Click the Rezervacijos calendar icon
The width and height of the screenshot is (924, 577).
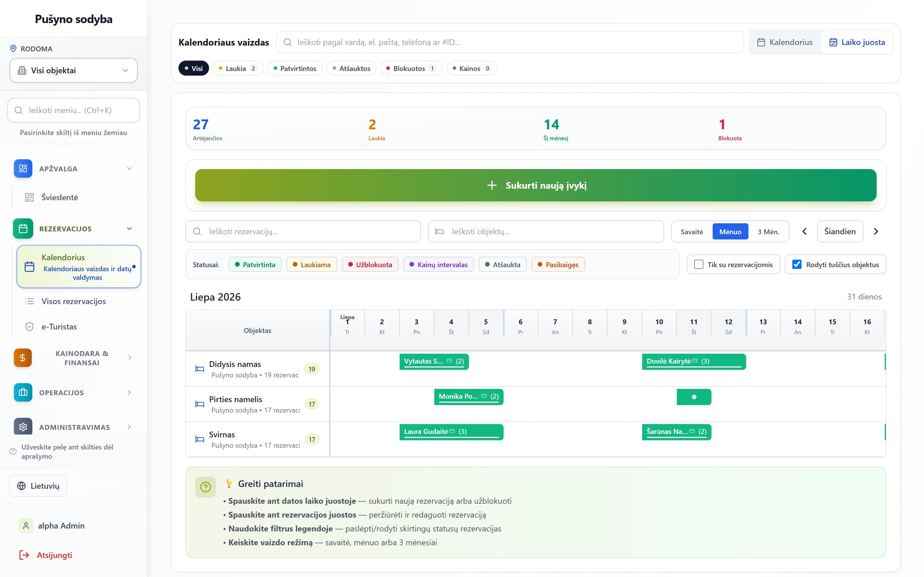pyautogui.click(x=23, y=228)
